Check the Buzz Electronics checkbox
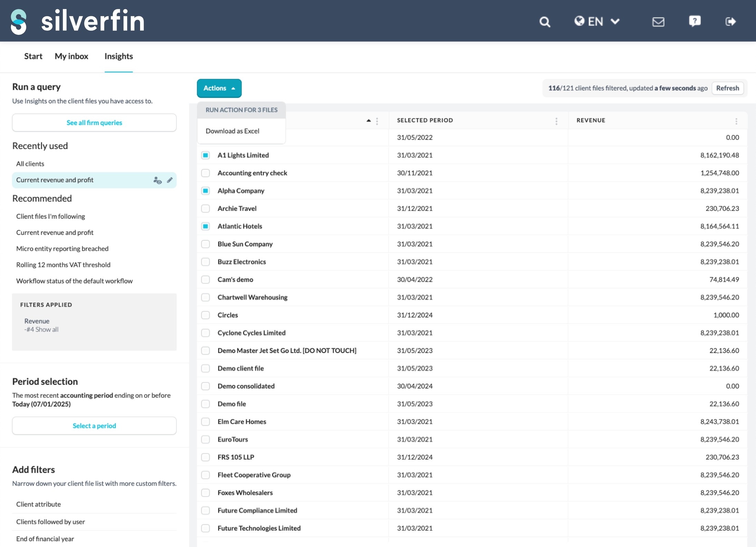Viewport: 756px width, 547px height. pyautogui.click(x=205, y=262)
